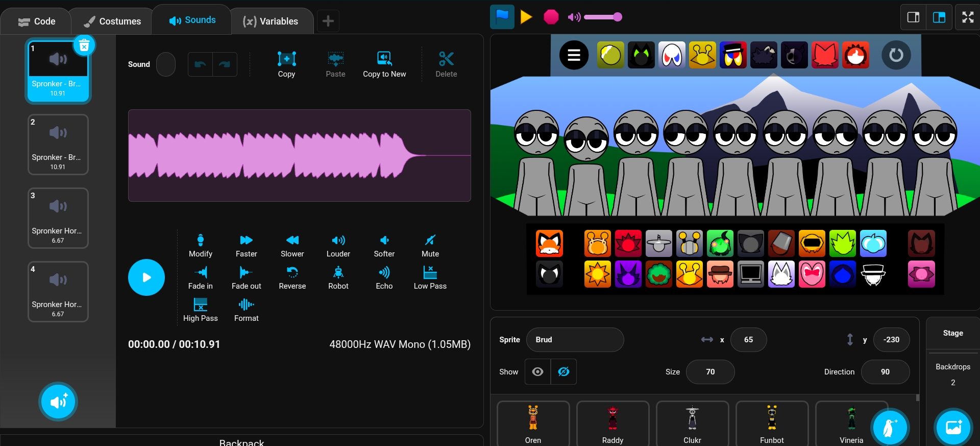Show the sprite with the eye icon

pos(537,372)
